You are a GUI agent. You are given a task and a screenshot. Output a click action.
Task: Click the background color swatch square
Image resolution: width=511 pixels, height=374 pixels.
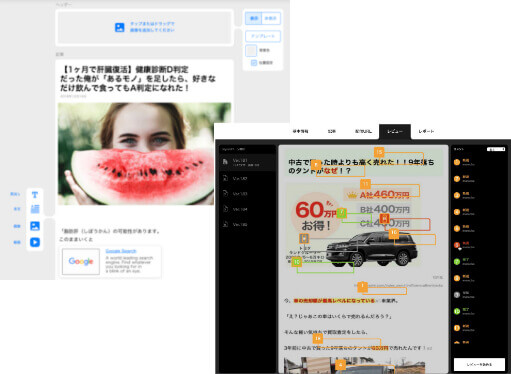coord(251,51)
